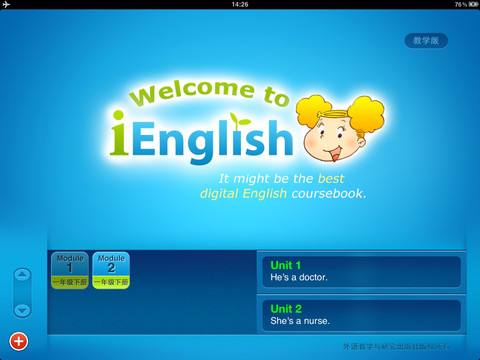Click the down arrow scroll button
This screenshot has height=360, width=480.
(22, 310)
